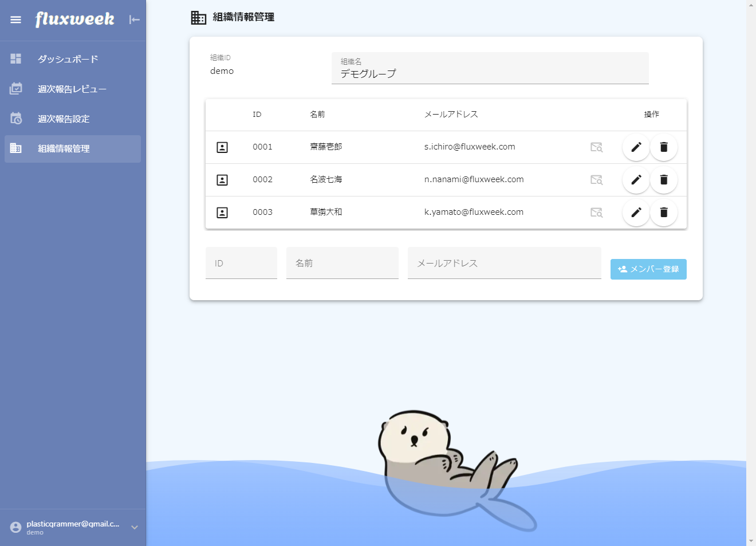The image size is (756, 546).
Task: Click the 操作 column header
Action: [x=652, y=115]
